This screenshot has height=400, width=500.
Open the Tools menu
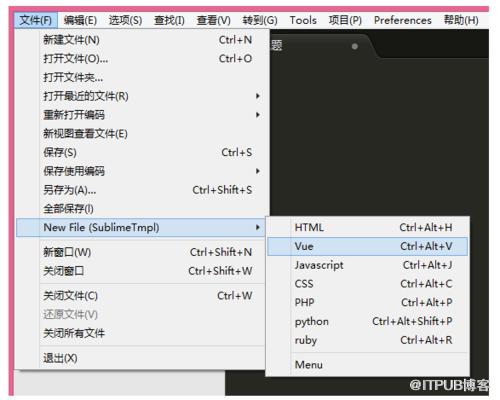click(x=303, y=20)
